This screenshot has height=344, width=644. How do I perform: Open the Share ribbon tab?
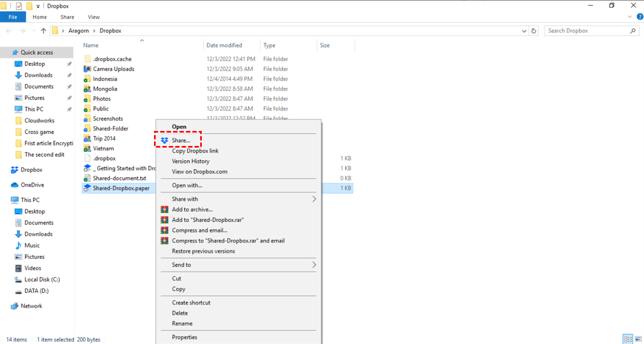tap(67, 17)
